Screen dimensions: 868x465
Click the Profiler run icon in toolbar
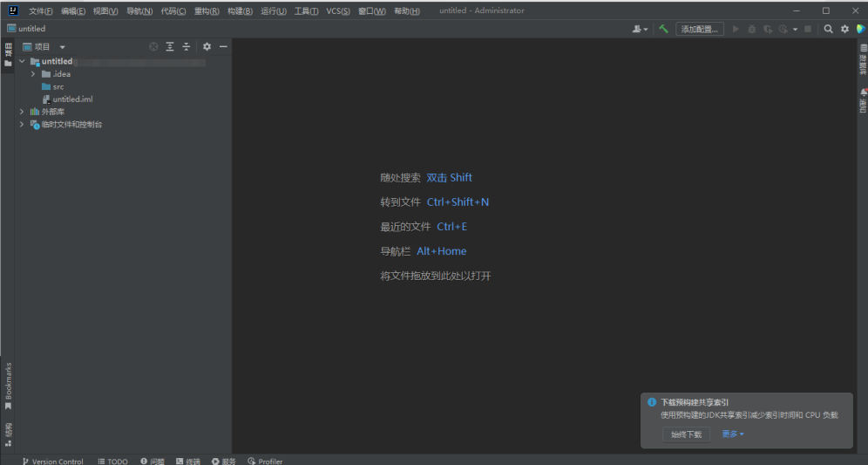click(783, 29)
